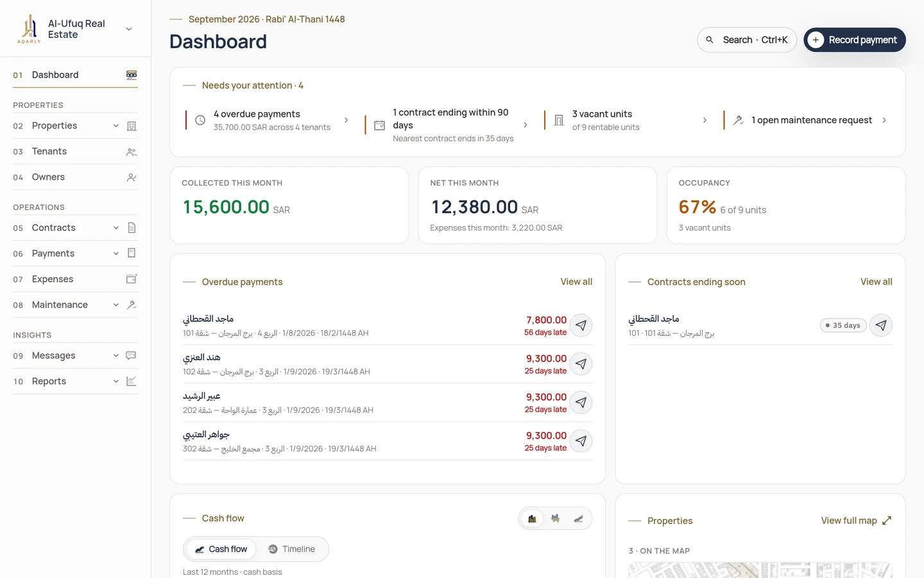Click the Record payment button

(x=855, y=40)
